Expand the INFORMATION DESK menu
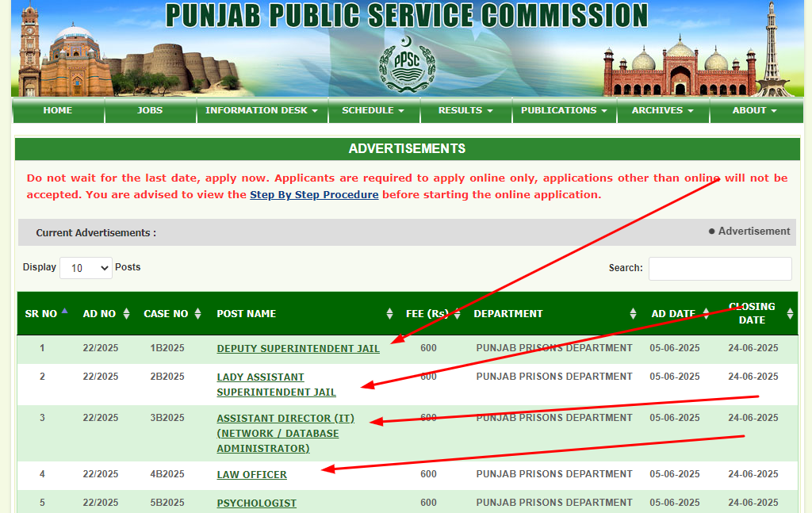 262,110
